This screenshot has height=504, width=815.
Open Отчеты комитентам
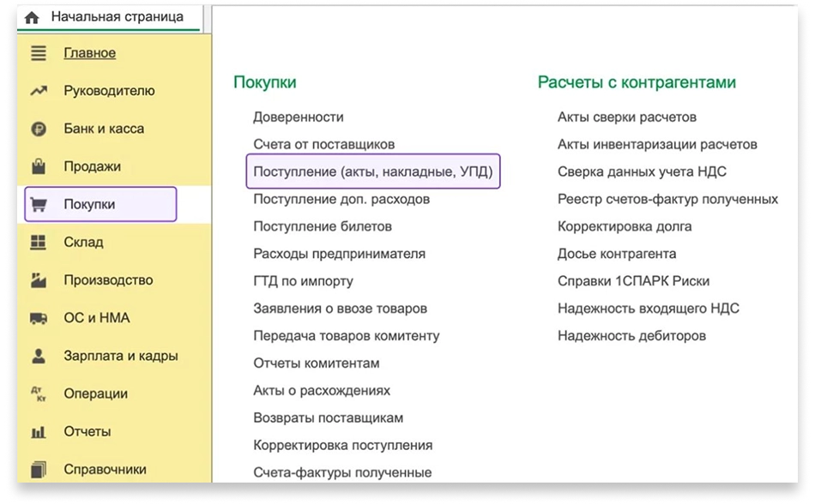316,363
